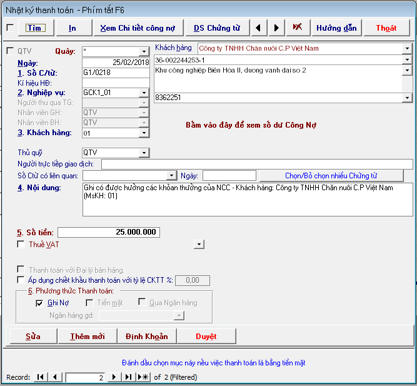Enable Áp dụng chiết khấu thanh toán checkbox
Viewport: 417px width, 386px height.
(20, 279)
